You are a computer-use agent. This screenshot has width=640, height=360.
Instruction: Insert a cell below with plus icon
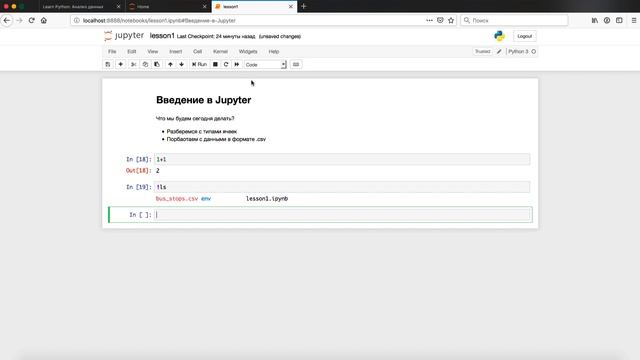click(120, 64)
